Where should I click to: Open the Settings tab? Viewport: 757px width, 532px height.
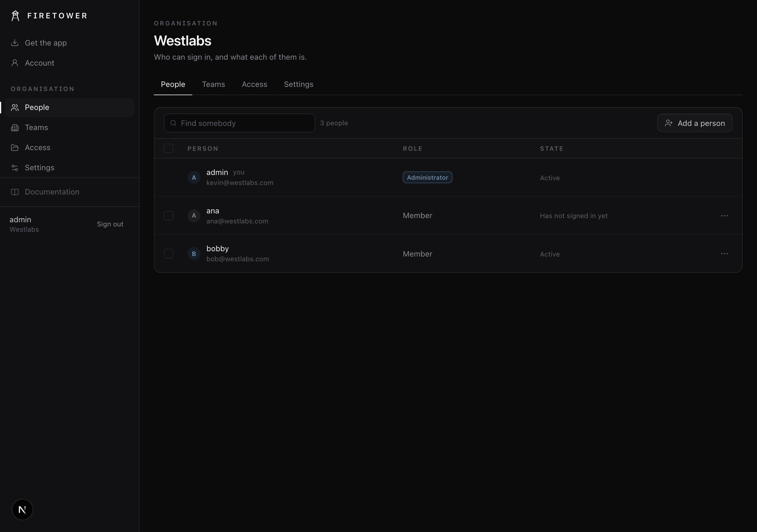(298, 85)
